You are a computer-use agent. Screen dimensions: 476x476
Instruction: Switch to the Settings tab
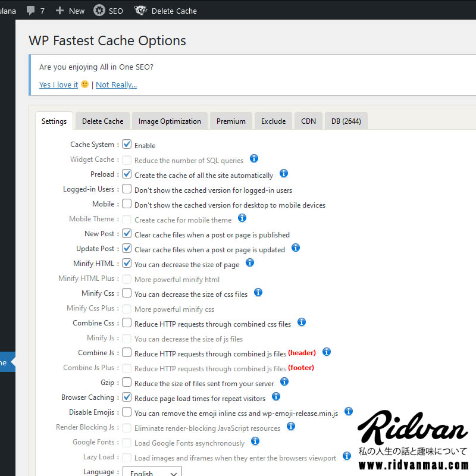point(54,121)
